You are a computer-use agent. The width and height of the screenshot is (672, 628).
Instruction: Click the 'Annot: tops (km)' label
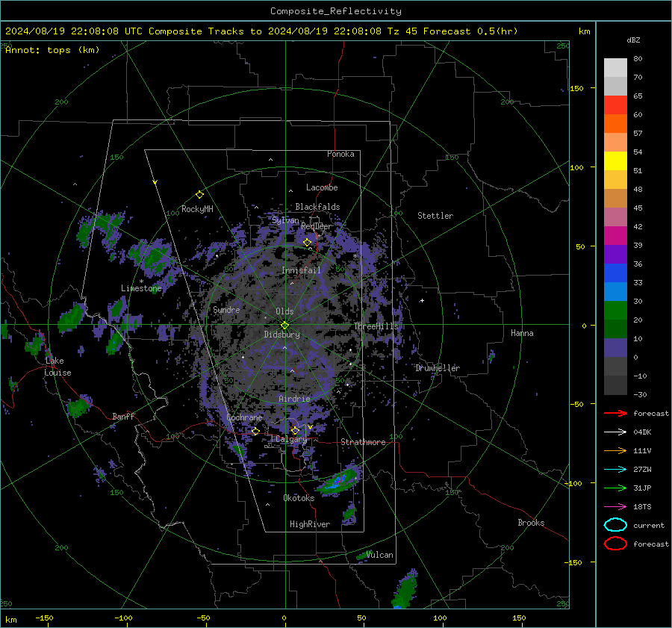[x=52, y=50]
